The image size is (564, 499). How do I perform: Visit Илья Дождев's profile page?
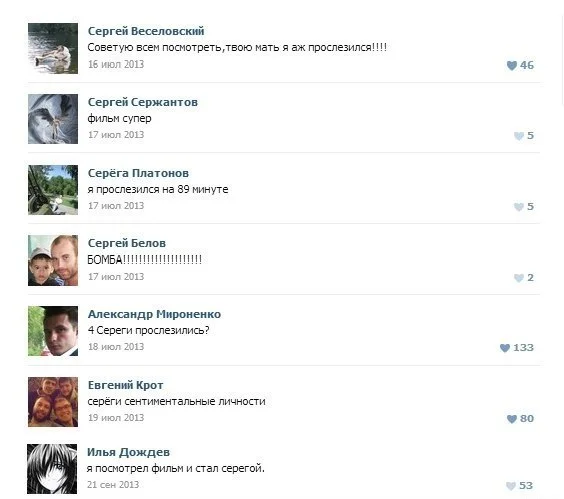click(x=128, y=452)
